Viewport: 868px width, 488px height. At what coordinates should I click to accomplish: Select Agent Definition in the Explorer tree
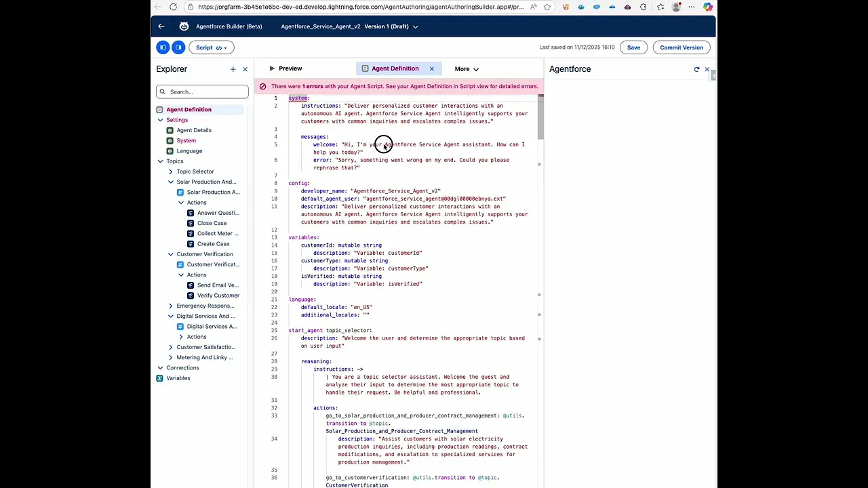tap(199, 109)
